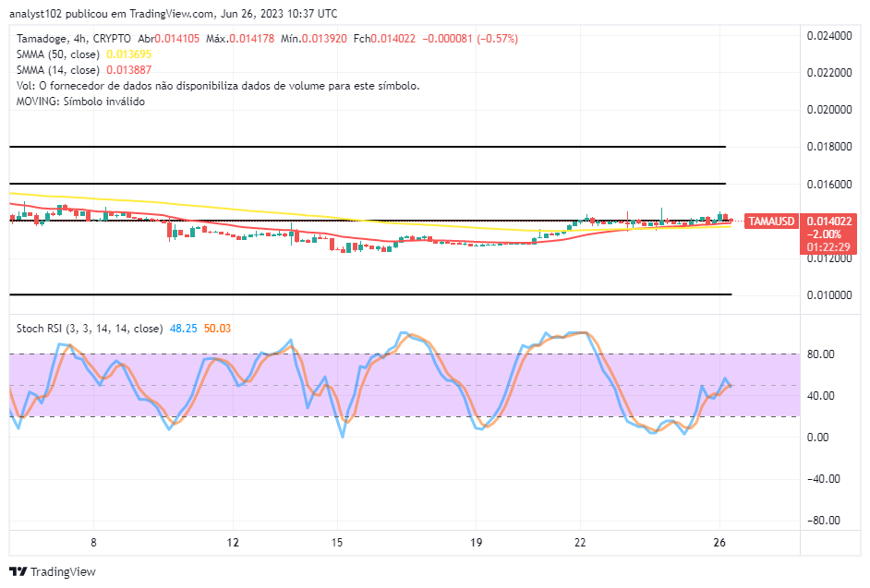Click date 12 on the time axis
The height and width of the screenshot is (588, 870).
click(233, 543)
